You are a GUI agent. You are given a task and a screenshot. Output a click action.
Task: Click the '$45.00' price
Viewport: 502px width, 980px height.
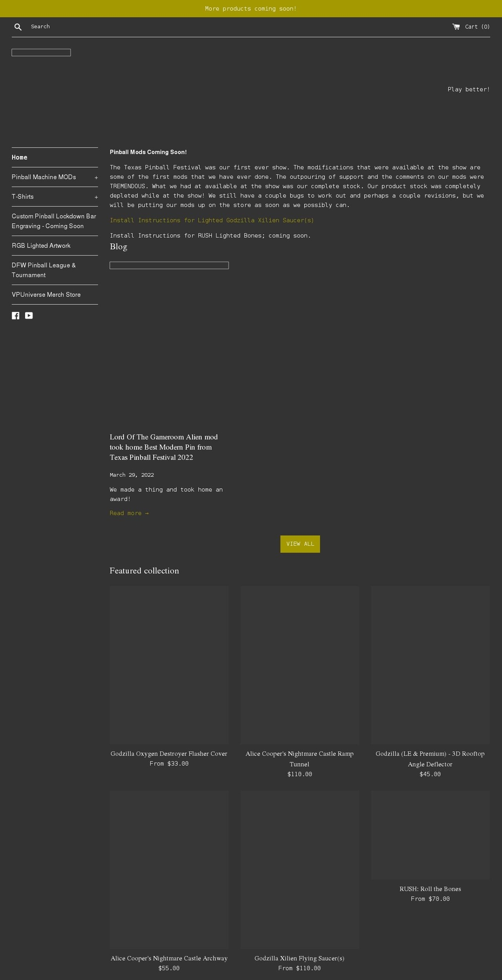coord(430,775)
